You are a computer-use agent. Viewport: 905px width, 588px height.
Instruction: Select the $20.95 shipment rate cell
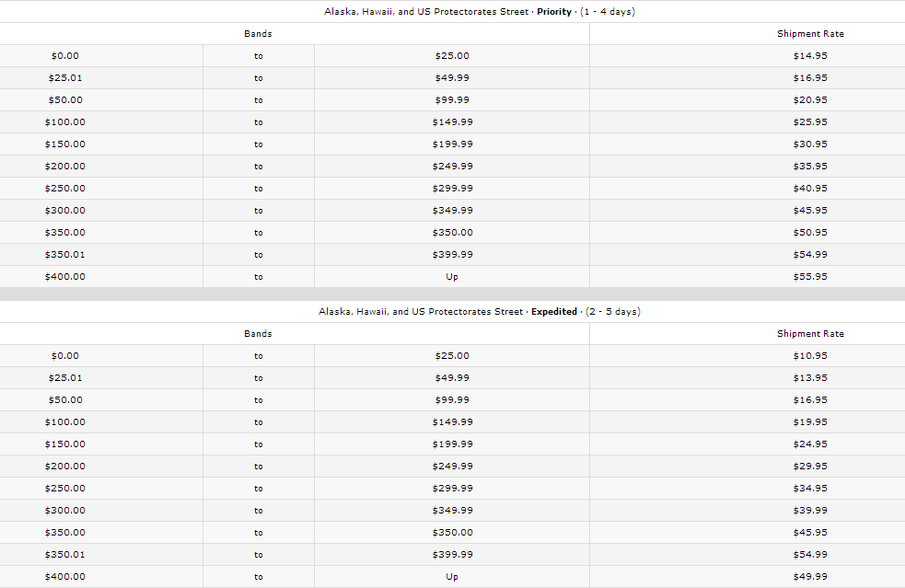point(809,100)
